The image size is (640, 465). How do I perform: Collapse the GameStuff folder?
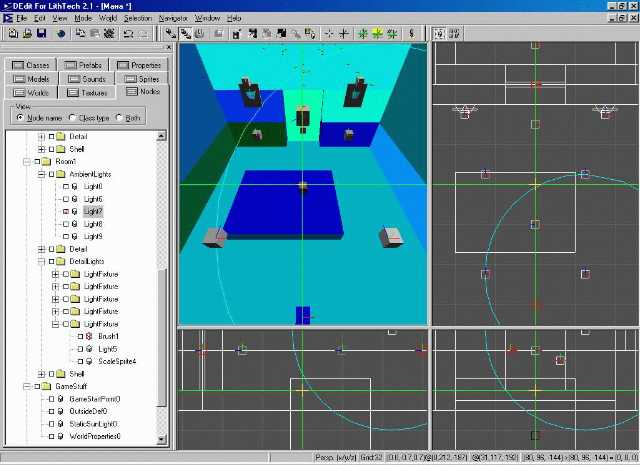[27, 386]
